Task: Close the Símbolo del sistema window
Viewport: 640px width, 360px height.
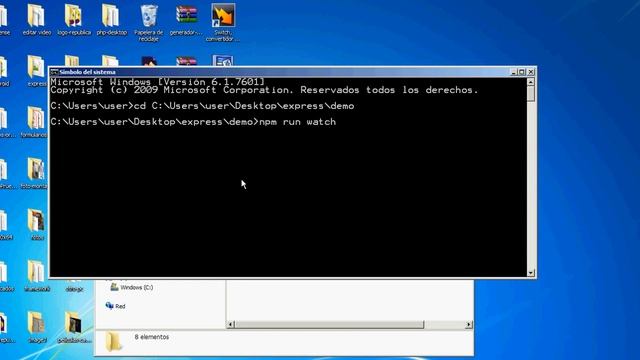Action: 531,72
